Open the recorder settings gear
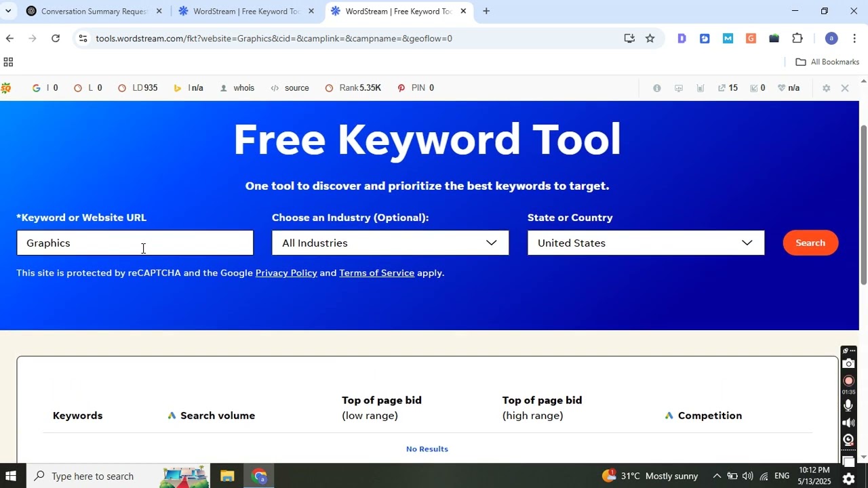 [848, 479]
